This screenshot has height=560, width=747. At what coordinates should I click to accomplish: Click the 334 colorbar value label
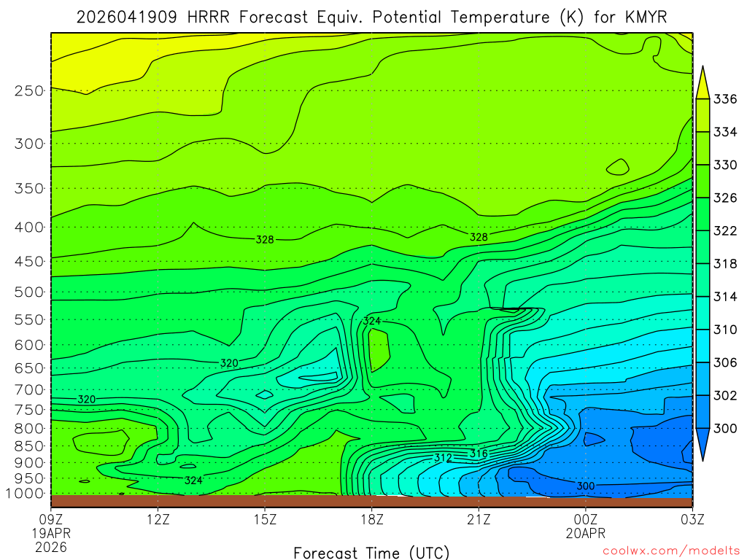[725, 132]
